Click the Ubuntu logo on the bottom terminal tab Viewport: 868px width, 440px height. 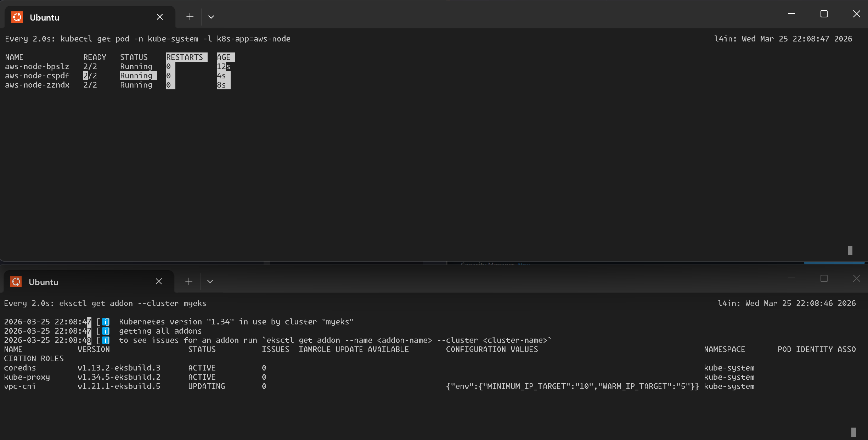coord(16,281)
